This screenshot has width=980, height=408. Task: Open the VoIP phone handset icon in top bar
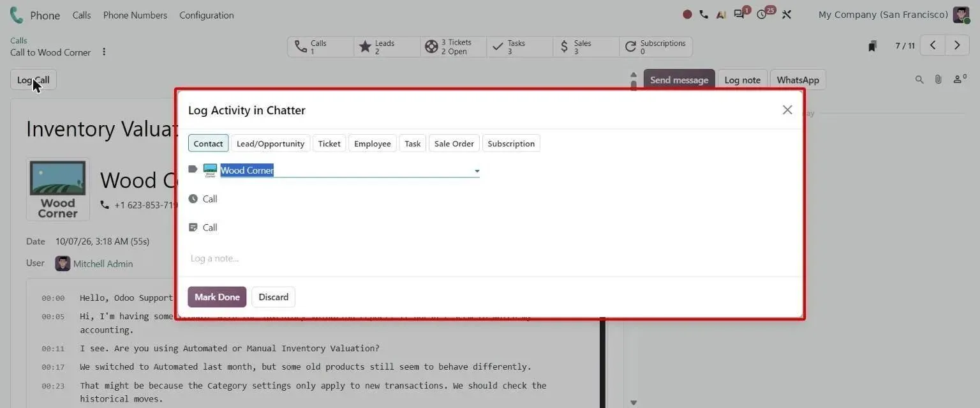click(x=704, y=14)
